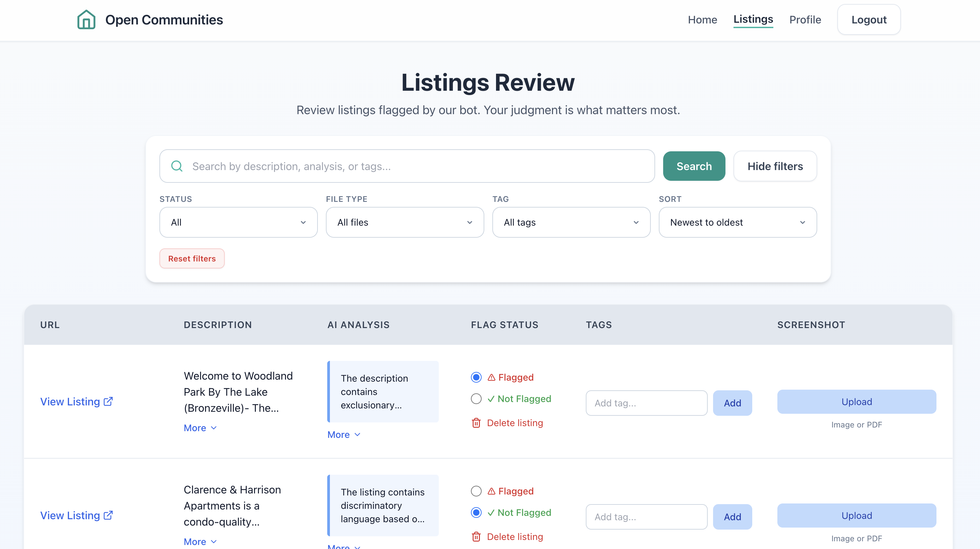Select Not Flagged for the Woodland Park listing
Screen dimensions: 980x549
476,399
